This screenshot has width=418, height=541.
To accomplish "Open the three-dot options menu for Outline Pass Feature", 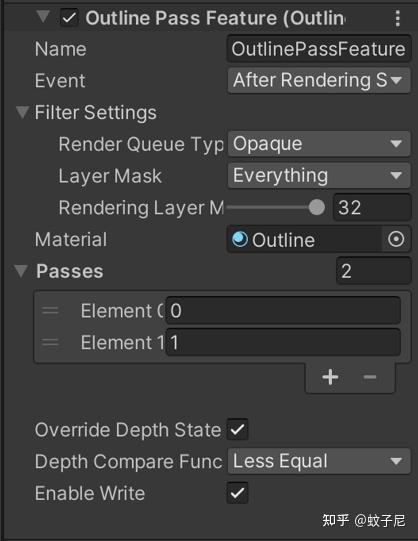I will (x=398, y=18).
